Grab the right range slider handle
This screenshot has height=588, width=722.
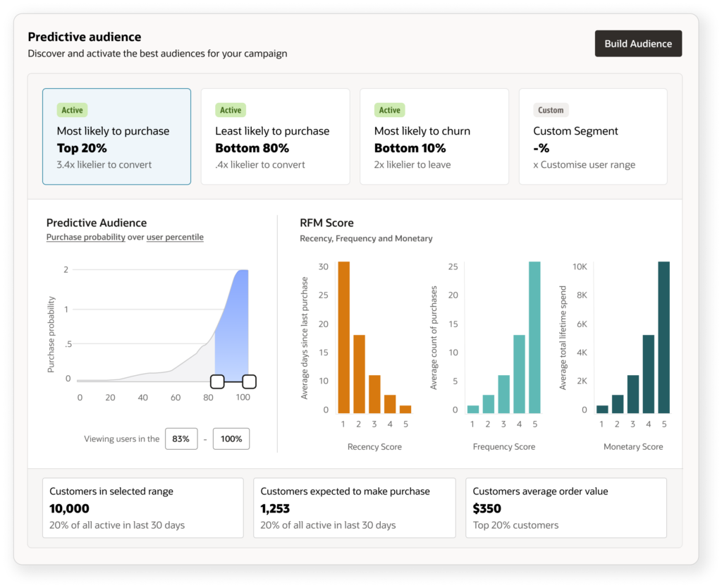coord(249,381)
